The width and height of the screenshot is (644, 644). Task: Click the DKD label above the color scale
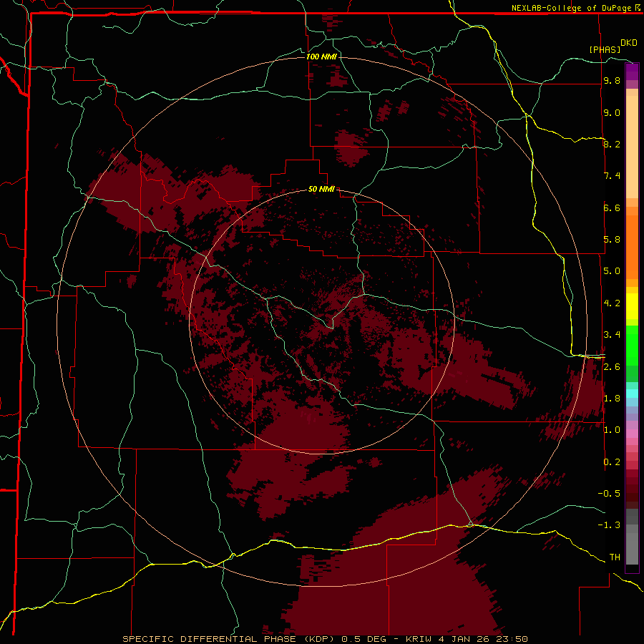[629, 43]
